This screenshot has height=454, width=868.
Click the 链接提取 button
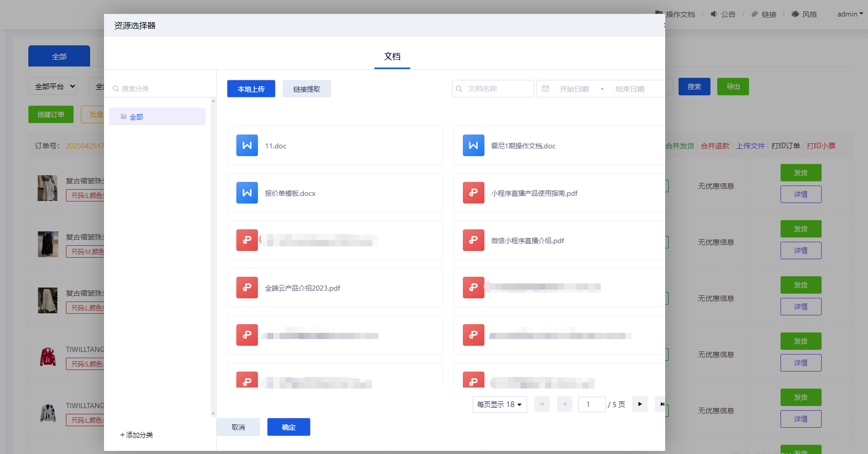point(306,89)
